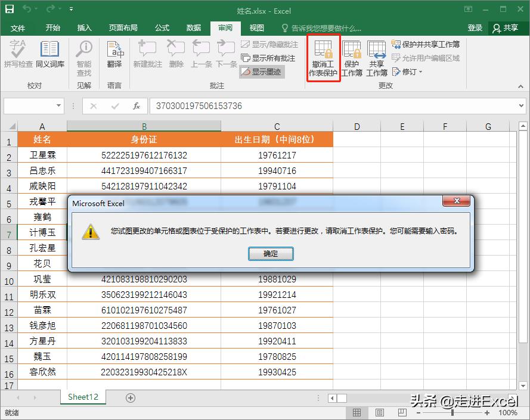Click the 保护工作簿 protect workbook icon
Viewport: 530px width, 420px height.
click(352, 57)
